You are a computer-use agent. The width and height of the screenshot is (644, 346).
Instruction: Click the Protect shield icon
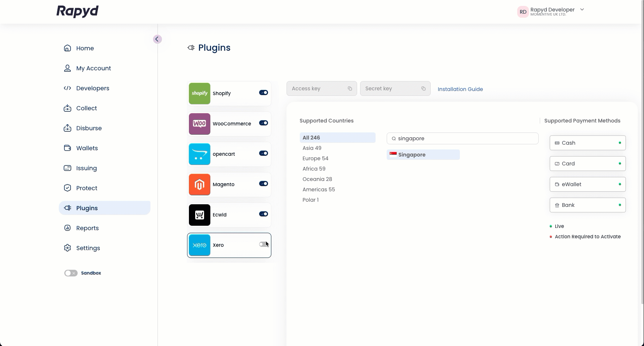pos(67,188)
